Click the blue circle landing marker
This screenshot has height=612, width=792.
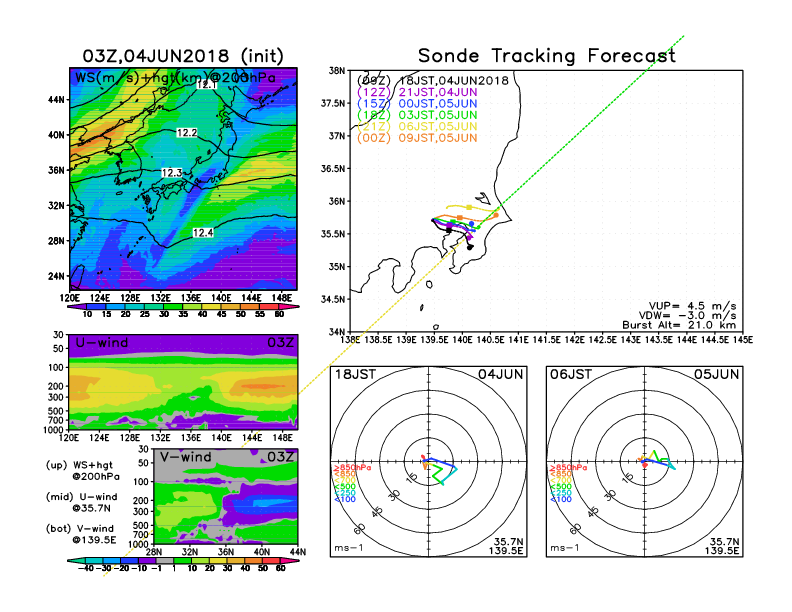click(x=472, y=224)
